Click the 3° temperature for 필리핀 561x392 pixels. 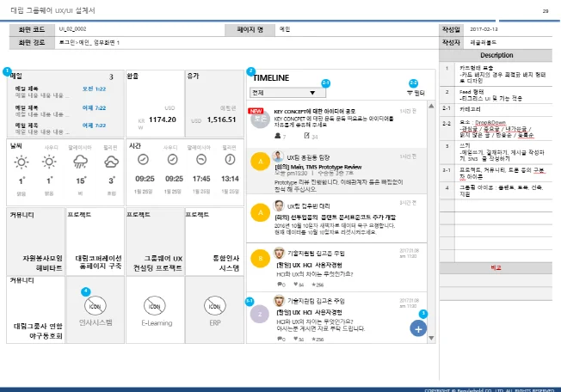(x=112, y=181)
